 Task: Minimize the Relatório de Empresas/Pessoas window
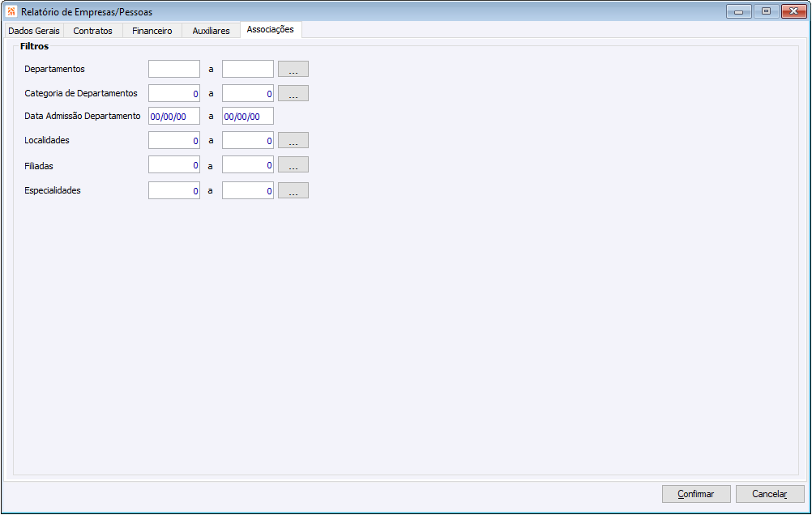(738, 11)
